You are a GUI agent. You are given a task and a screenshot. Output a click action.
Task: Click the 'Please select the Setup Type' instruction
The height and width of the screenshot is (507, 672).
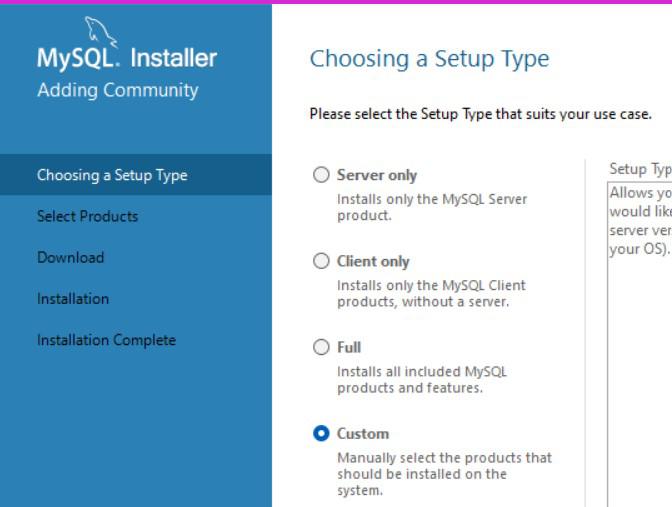(x=480, y=114)
